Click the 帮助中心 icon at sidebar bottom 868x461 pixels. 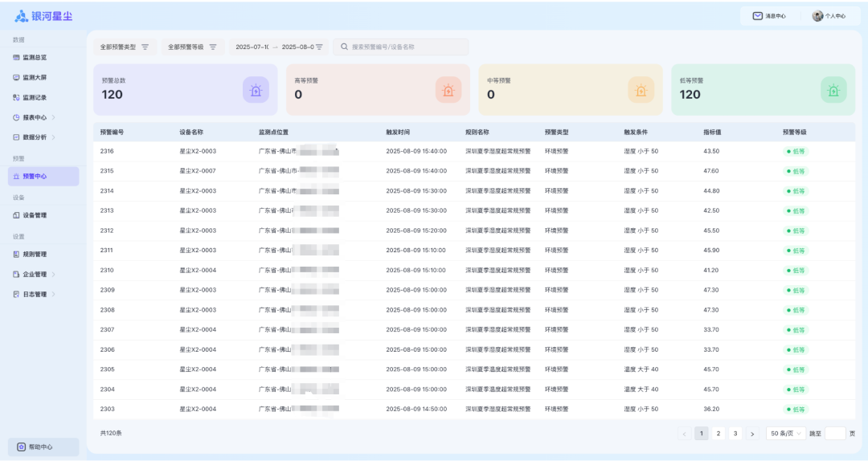tap(21, 447)
